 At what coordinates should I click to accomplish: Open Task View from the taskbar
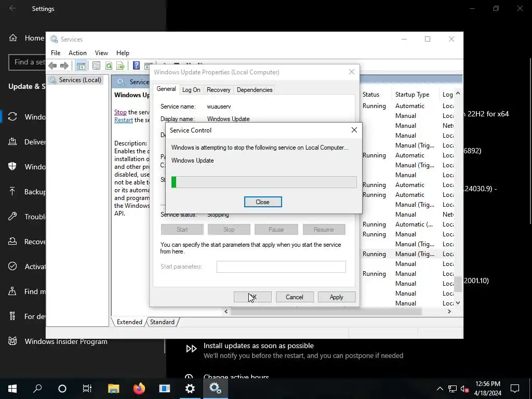(87, 389)
